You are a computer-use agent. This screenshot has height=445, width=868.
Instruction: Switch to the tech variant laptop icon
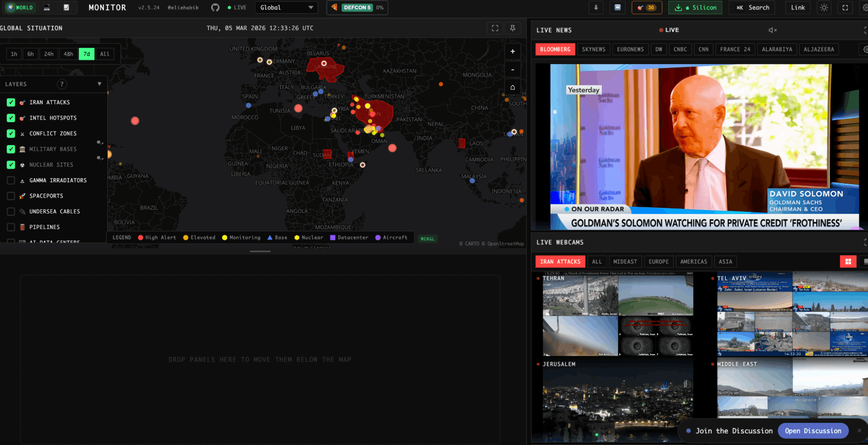[47, 7]
